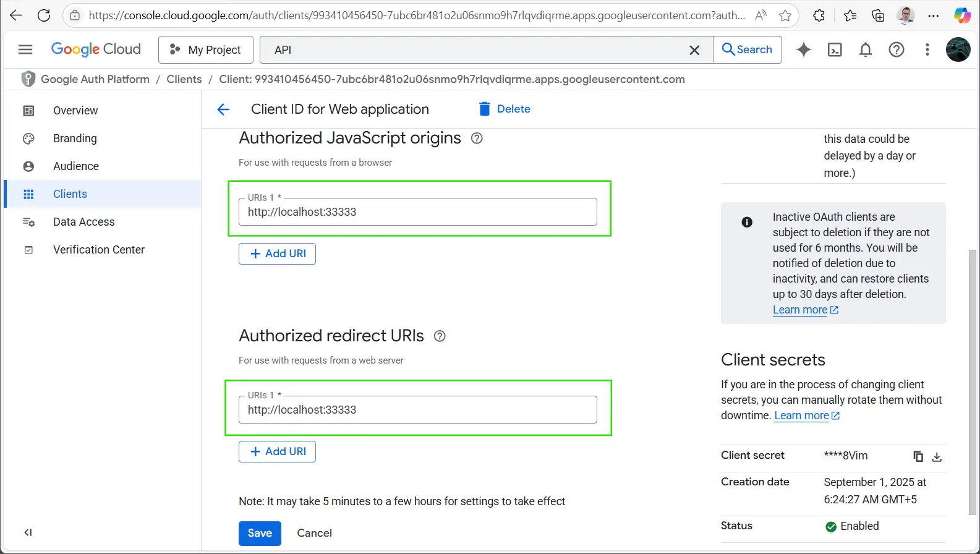Open the Google Cloud navigation hamburger menu
Viewport: 980px width, 554px height.
[x=25, y=49]
